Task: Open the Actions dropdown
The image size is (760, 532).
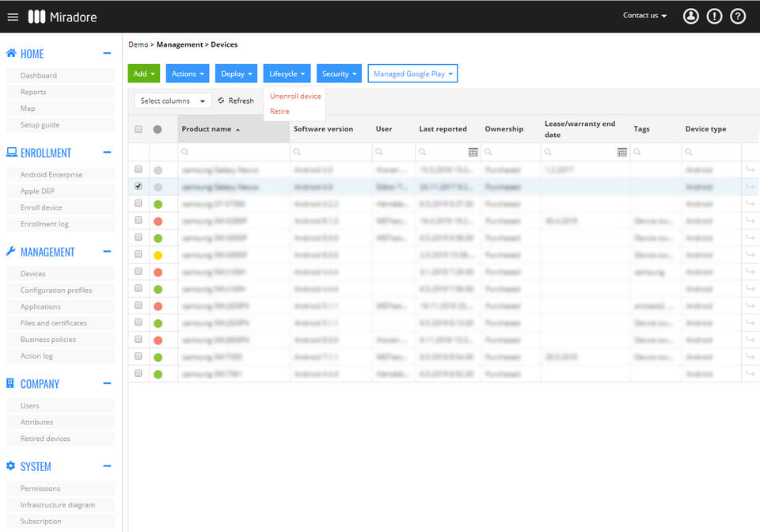Action: (188, 74)
